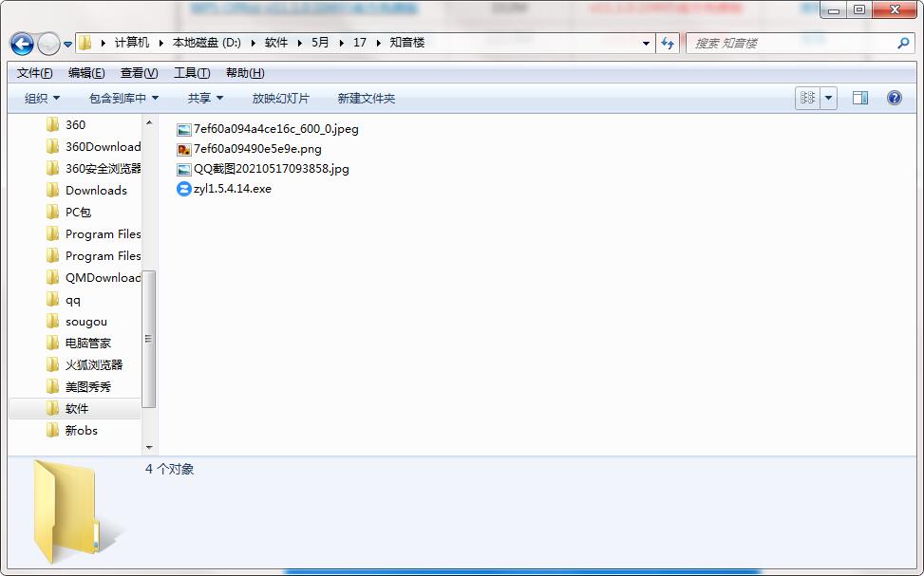Click the magnifier search icon

pyautogui.click(x=903, y=43)
